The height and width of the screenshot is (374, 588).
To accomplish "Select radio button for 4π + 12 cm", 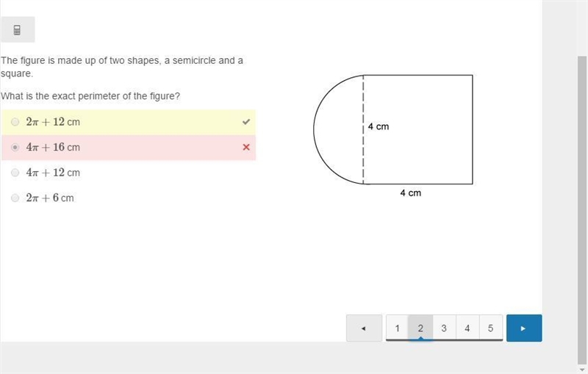I will (x=15, y=173).
